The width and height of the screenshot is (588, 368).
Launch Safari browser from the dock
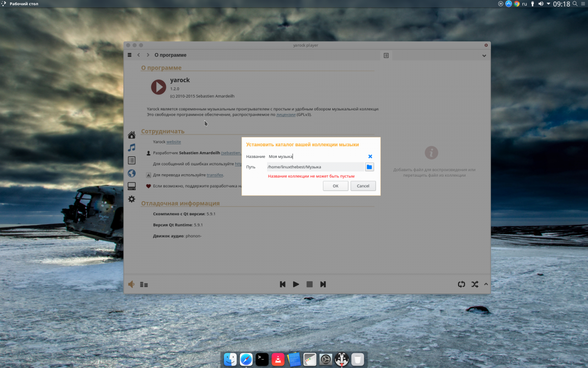246,359
